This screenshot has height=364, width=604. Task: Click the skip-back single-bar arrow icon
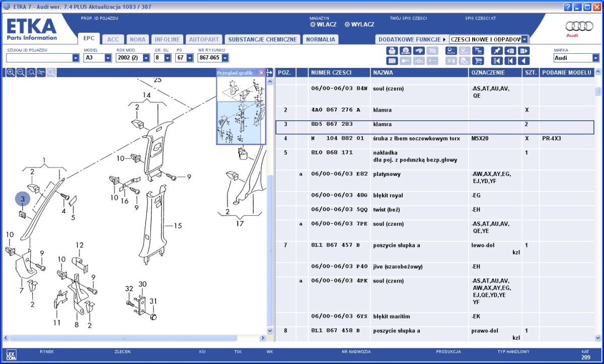(510, 61)
